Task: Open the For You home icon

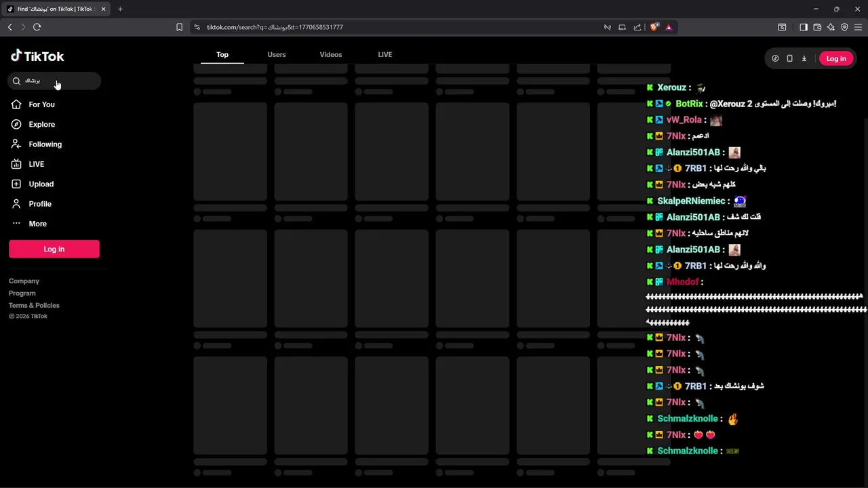Action: coord(16,104)
